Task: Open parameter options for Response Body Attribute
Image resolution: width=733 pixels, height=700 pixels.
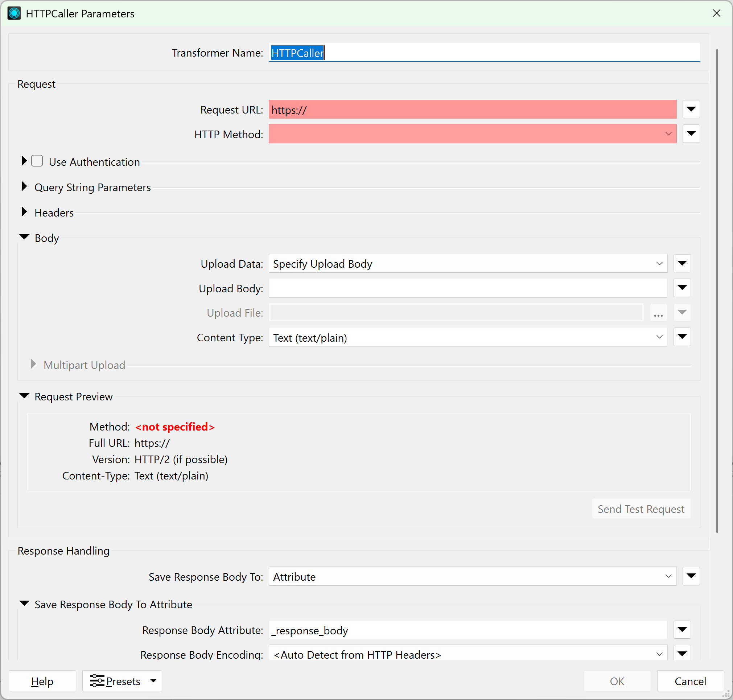Action: coord(682,630)
